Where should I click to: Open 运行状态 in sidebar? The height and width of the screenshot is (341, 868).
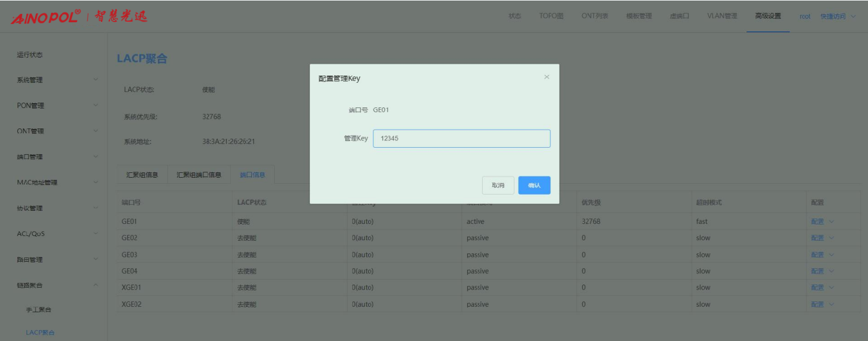point(30,55)
